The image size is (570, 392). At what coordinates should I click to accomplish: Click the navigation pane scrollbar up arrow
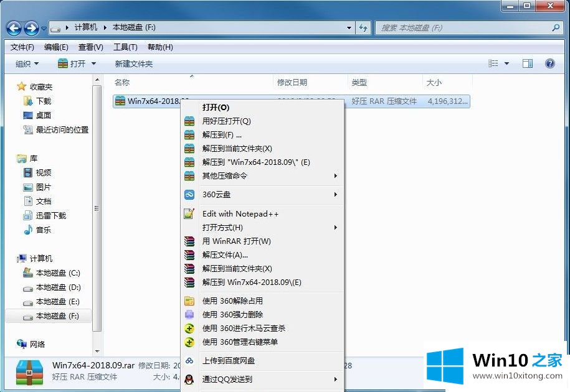[97, 80]
